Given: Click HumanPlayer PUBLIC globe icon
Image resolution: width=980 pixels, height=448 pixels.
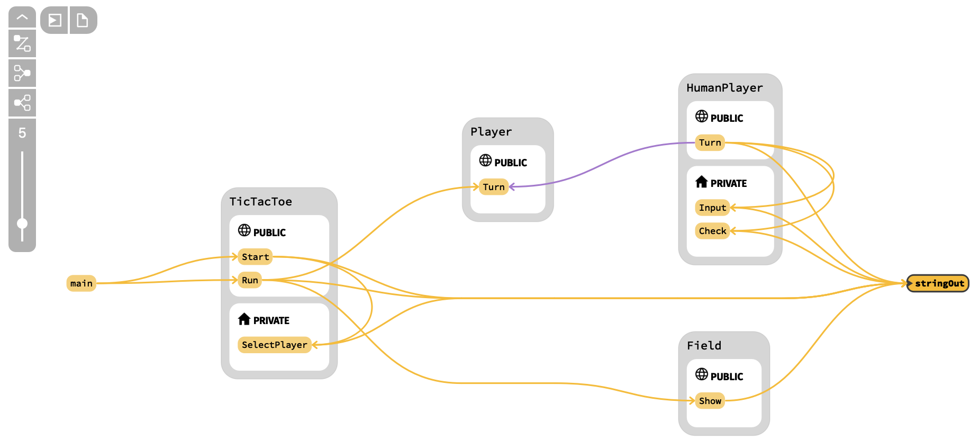Looking at the screenshot, I should [702, 116].
